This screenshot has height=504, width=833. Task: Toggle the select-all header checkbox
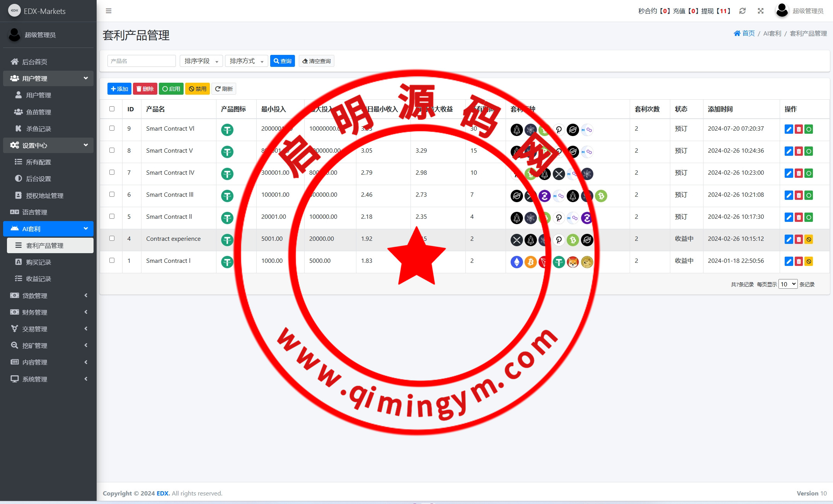[112, 109]
